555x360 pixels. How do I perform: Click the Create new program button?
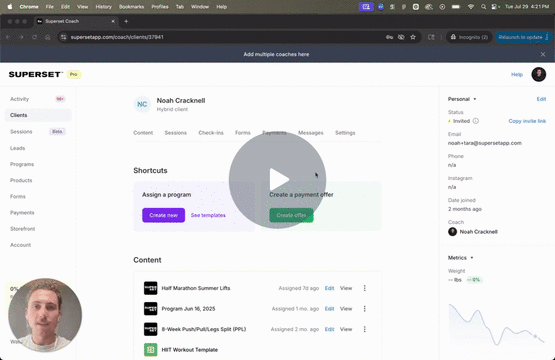164,215
